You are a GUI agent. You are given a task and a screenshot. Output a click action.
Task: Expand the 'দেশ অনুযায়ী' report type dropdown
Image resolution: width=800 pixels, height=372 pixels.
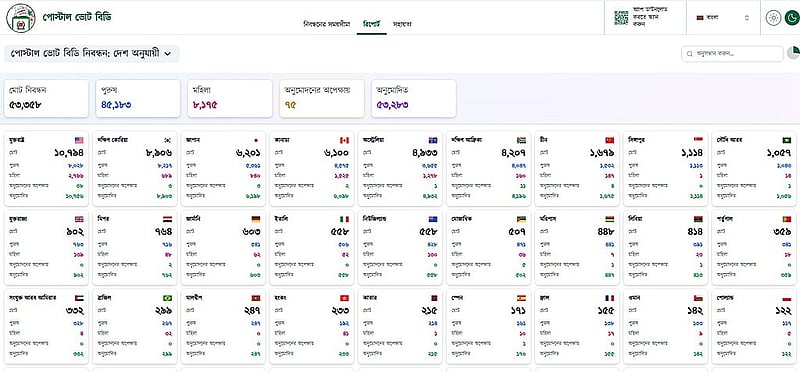[x=92, y=54]
